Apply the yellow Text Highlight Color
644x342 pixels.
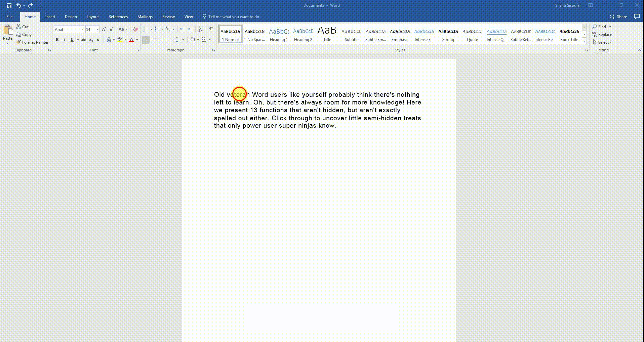pyautogui.click(x=120, y=40)
